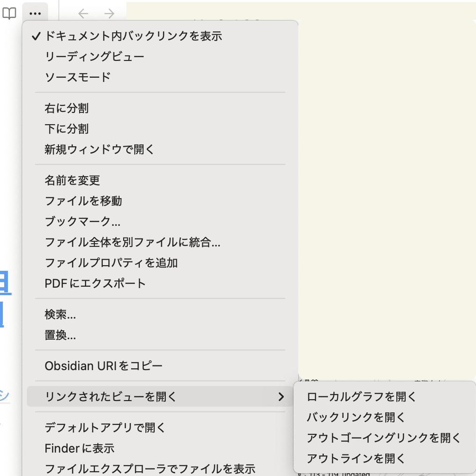Viewport: 476px width, 476px height.
Task: Click Obsidian URIをコピー
Action: (104, 366)
